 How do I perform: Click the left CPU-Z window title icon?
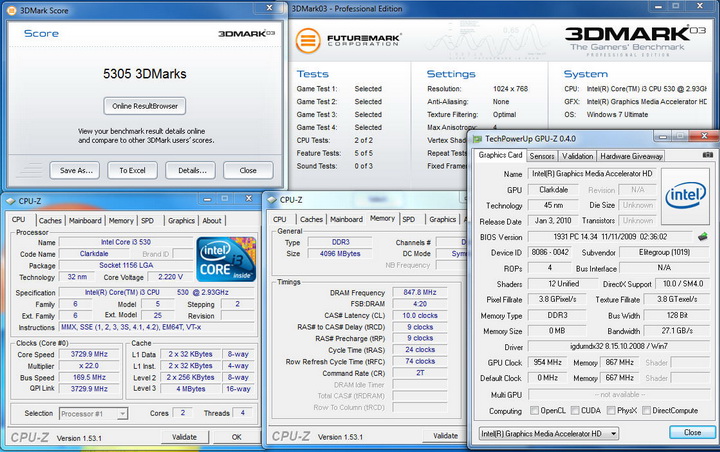pyautogui.click(x=11, y=201)
